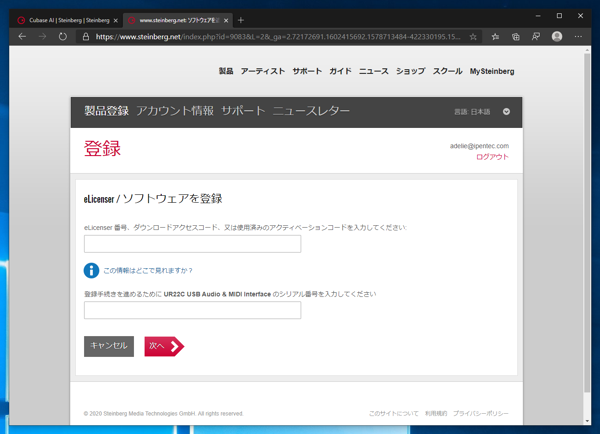Image resolution: width=600 pixels, height=434 pixels.
Task: Reload the page with the refresh icon
Action: coord(63,37)
